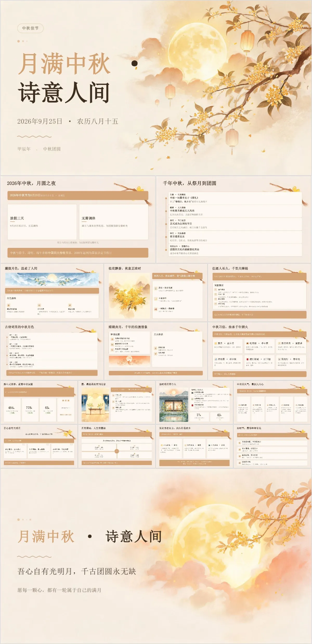Click the 77 statistic value
Image resolution: width=312 pixels, height=644 pixels.
point(199,415)
